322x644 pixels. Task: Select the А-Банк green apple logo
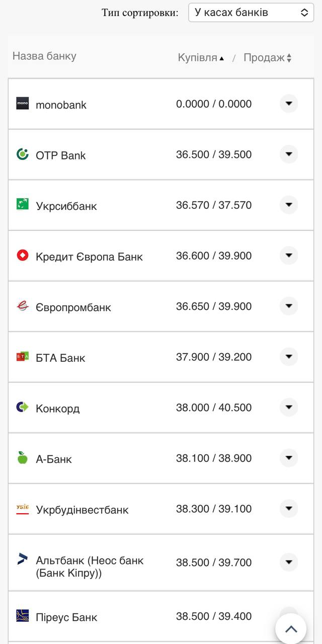point(23,458)
